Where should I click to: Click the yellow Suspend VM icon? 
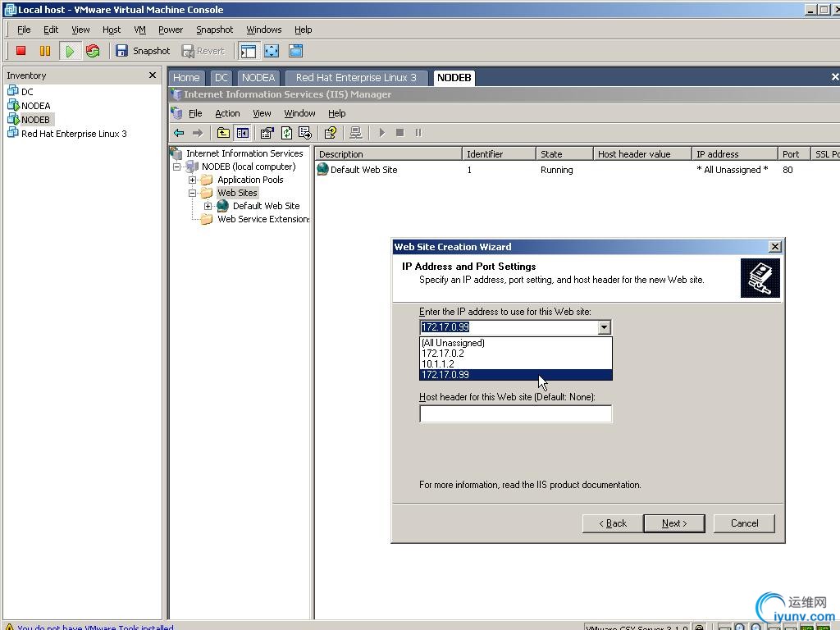click(45, 51)
